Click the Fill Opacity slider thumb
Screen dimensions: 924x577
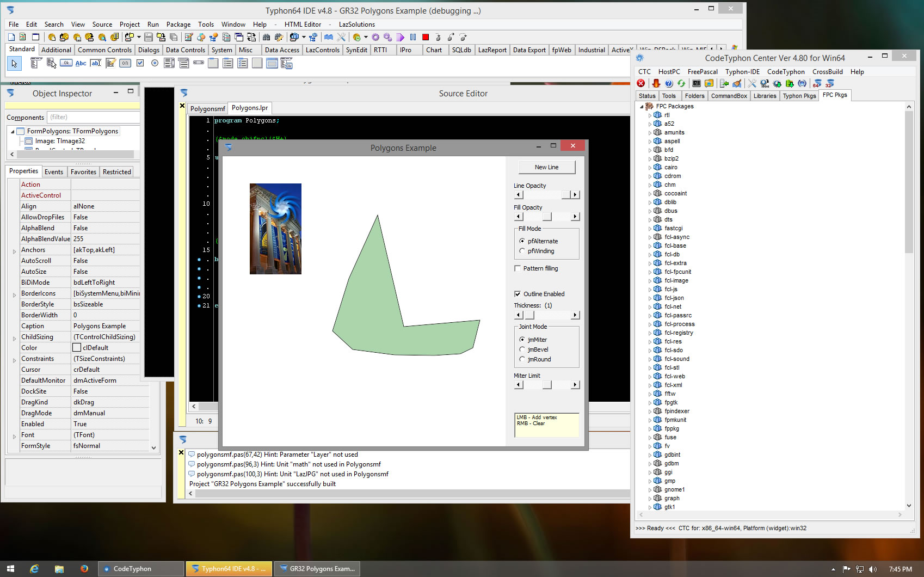[547, 217]
